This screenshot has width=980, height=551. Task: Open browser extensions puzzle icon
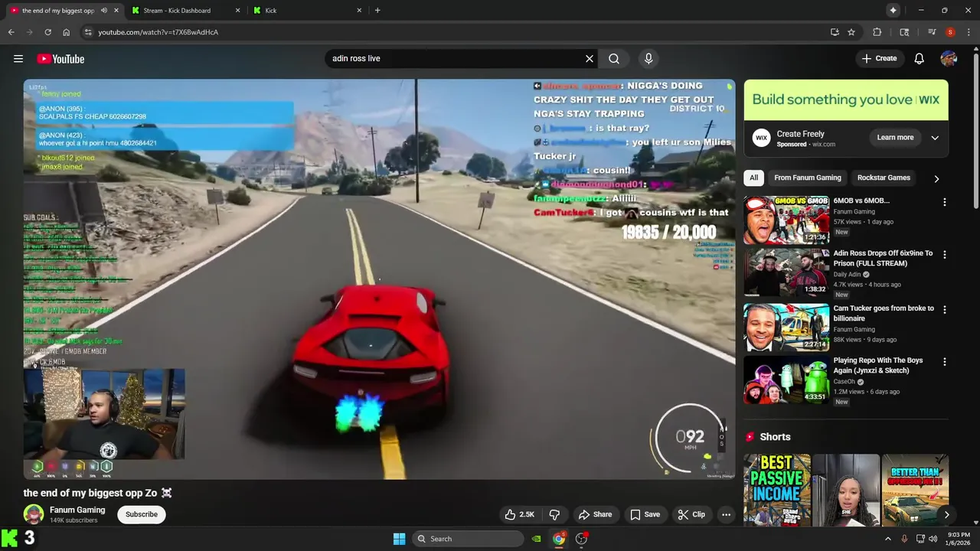pos(877,32)
